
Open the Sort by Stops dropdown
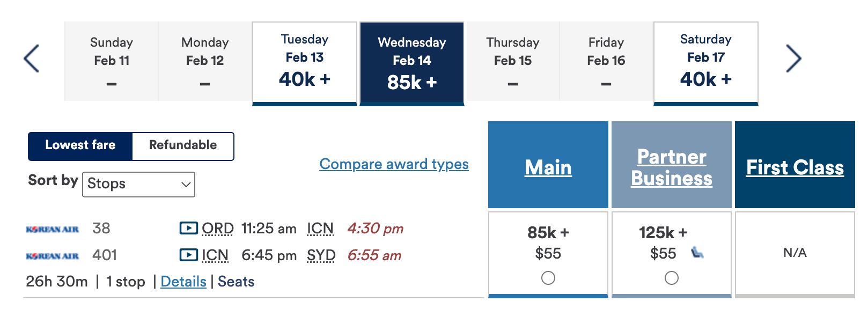click(x=138, y=185)
